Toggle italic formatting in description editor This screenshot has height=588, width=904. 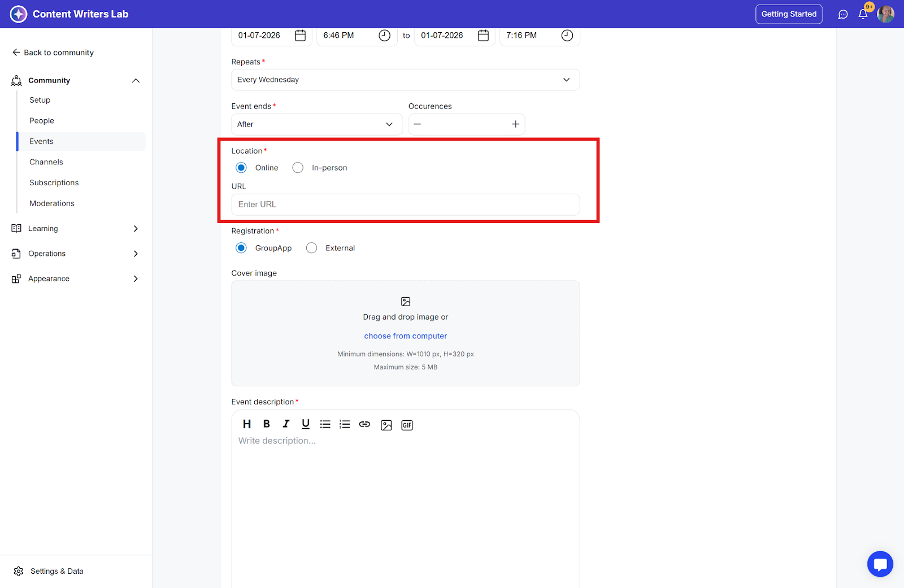pyautogui.click(x=286, y=424)
